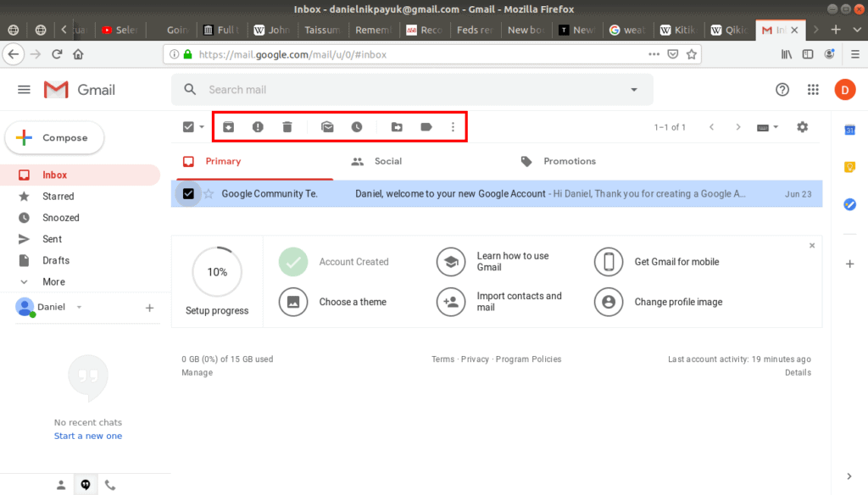Open the Terms link
The width and height of the screenshot is (868, 495).
(442, 359)
